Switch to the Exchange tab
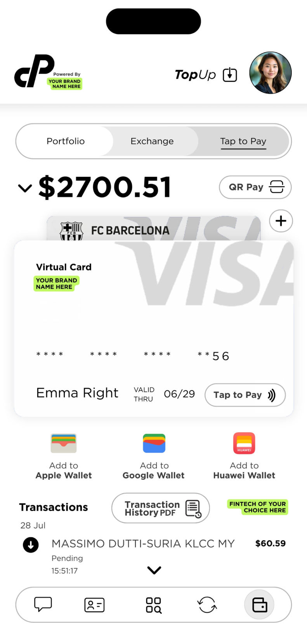This screenshot has height=644, width=307. click(152, 141)
